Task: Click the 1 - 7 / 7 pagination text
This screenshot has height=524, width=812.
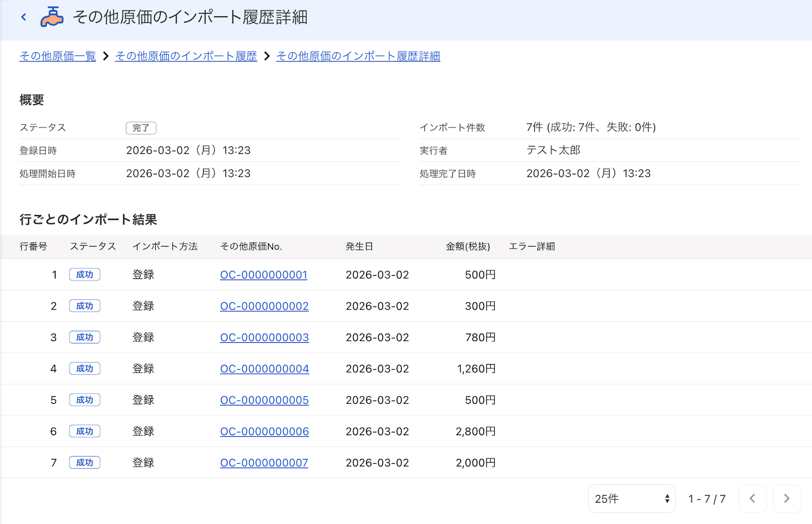Action: (x=707, y=499)
